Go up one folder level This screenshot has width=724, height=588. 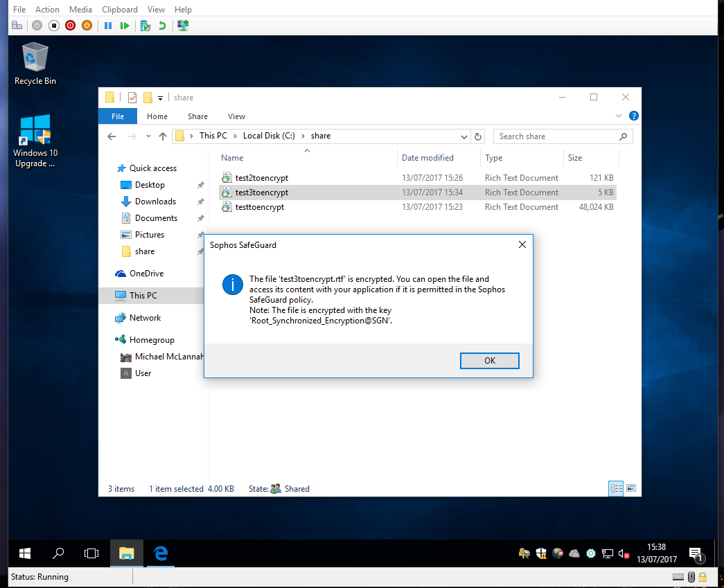[x=163, y=136]
